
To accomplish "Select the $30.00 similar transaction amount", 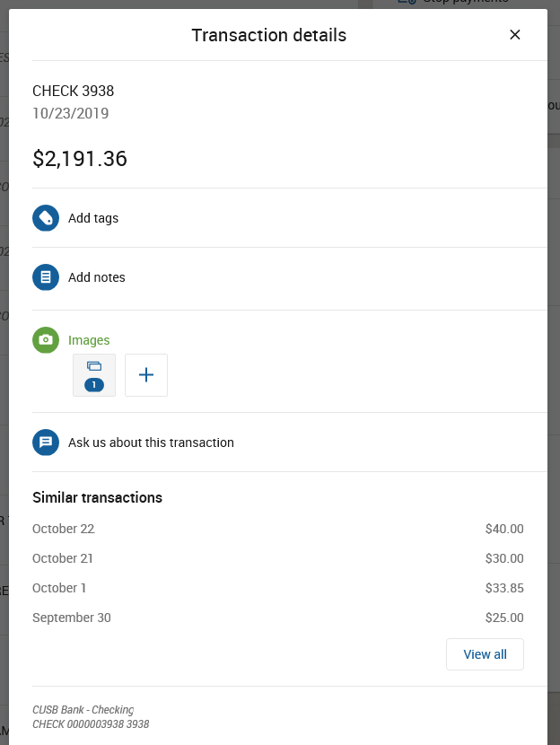I will pyautogui.click(x=503, y=558).
